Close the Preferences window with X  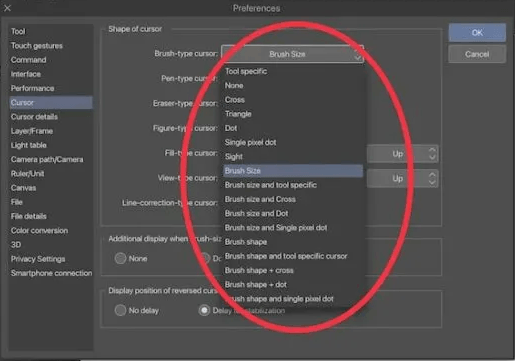7,8
